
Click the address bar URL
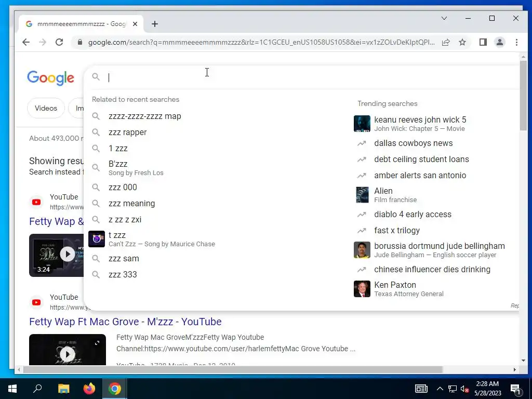261,42
